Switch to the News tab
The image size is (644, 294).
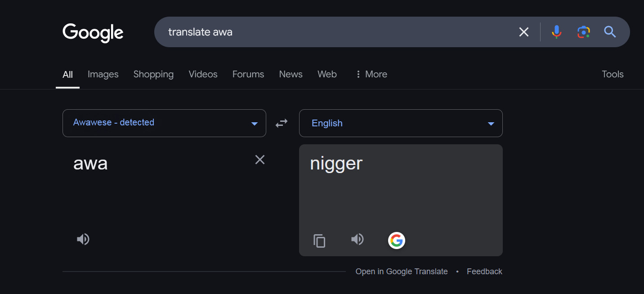291,74
